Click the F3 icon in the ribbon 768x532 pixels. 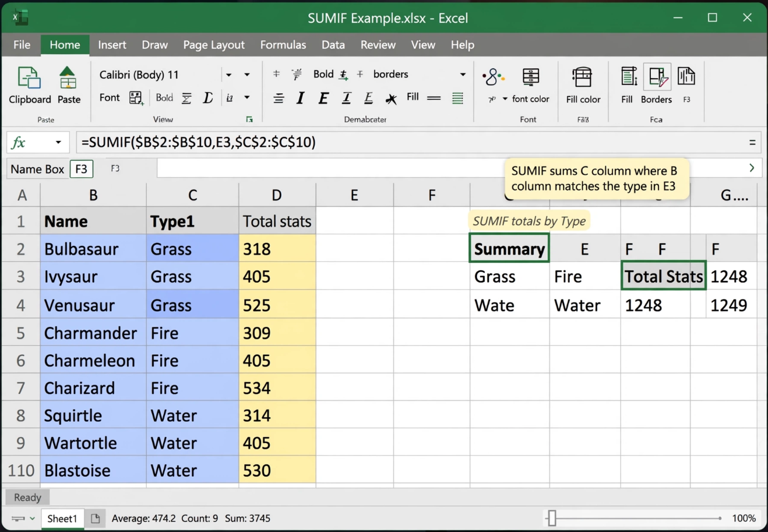click(686, 76)
